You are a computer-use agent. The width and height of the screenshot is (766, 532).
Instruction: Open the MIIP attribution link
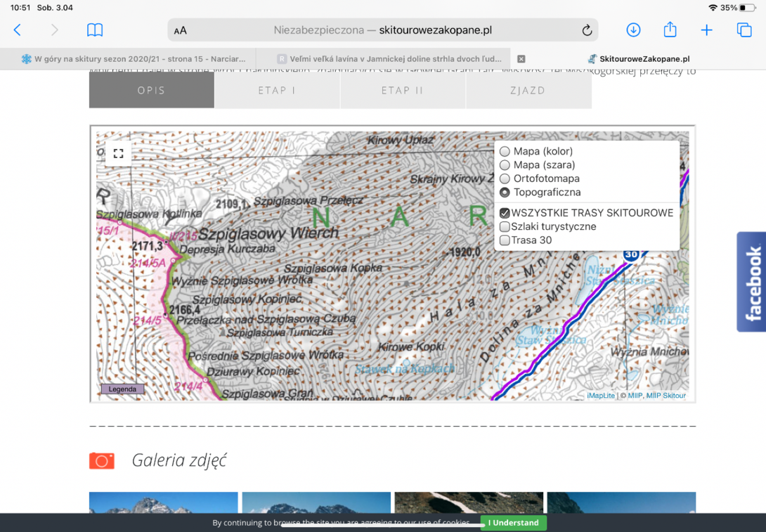coord(635,396)
